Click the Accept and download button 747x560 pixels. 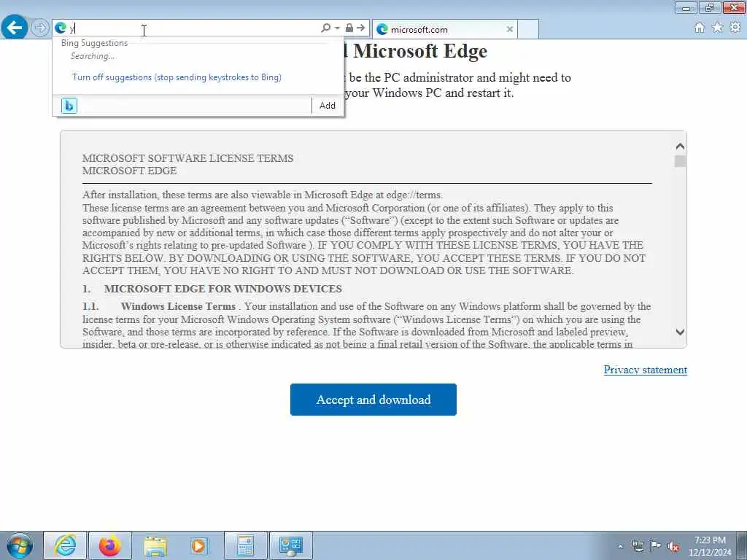[373, 400]
